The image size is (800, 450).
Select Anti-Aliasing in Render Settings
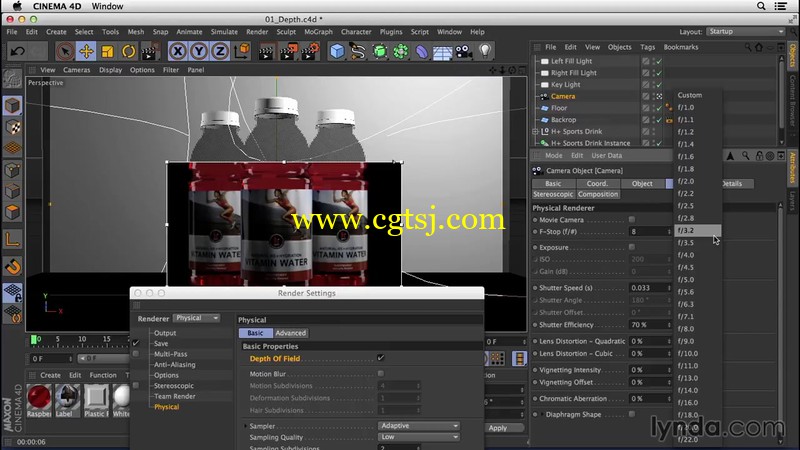[x=174, y=364]
